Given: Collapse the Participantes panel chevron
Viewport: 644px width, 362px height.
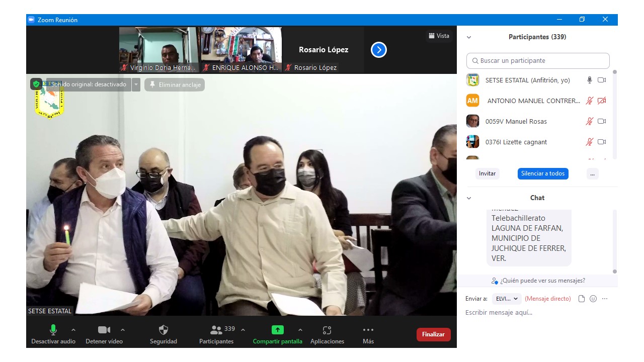Looking at the screenshot, I should 469,37.
